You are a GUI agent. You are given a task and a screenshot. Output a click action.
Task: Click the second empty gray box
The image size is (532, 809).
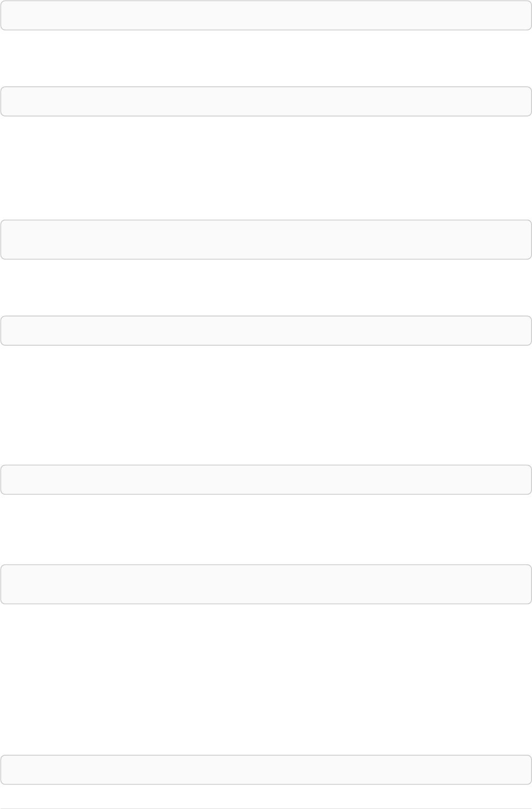(266, 102)
